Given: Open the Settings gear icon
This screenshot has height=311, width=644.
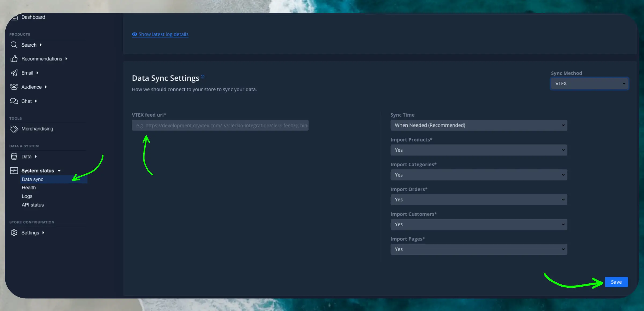Looking at the screenshot, I should pyautogui.click(x=14, y=233).
